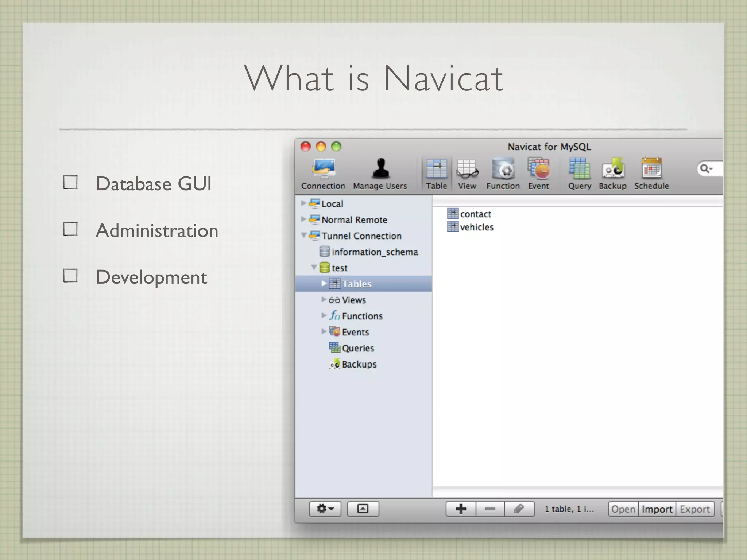Click the Import button
The image size is (747, 560).
(657, 509)
